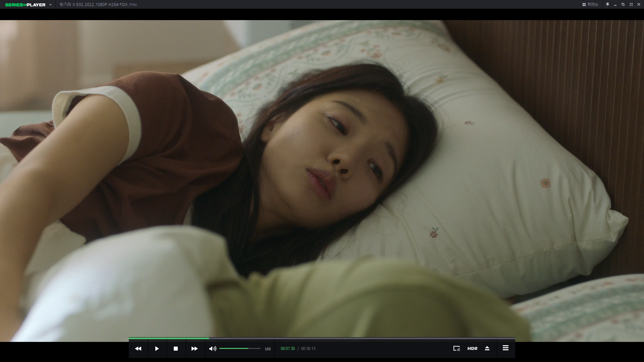Start playback with the play button
The width and height of the screenshot is (644, 362).
157,349
